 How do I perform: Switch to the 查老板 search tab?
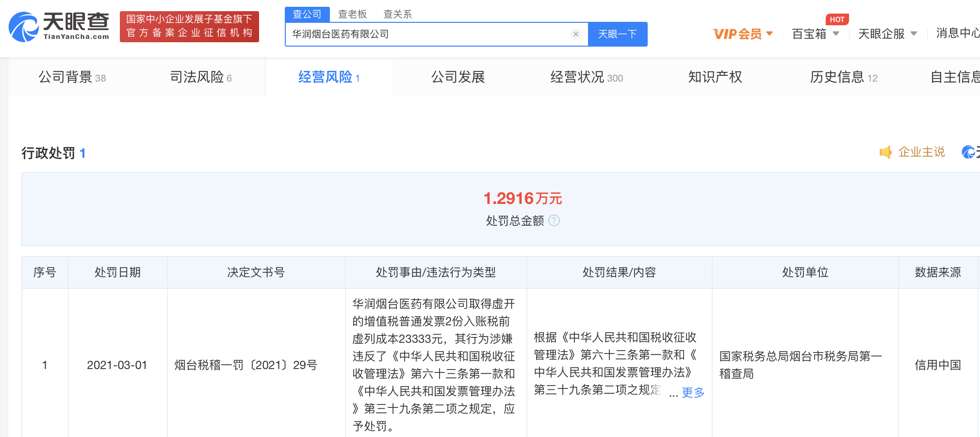352,14
